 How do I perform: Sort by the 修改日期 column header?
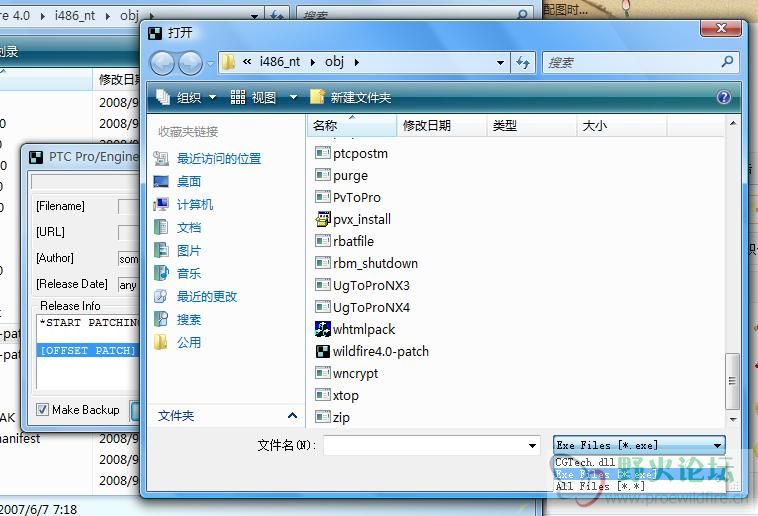(x=441, y=126)
